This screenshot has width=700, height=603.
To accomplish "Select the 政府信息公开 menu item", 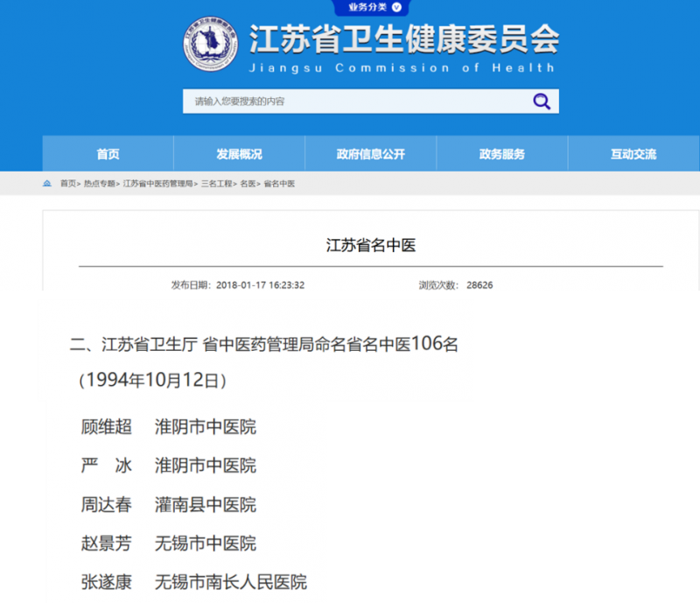I will (370, 154).
